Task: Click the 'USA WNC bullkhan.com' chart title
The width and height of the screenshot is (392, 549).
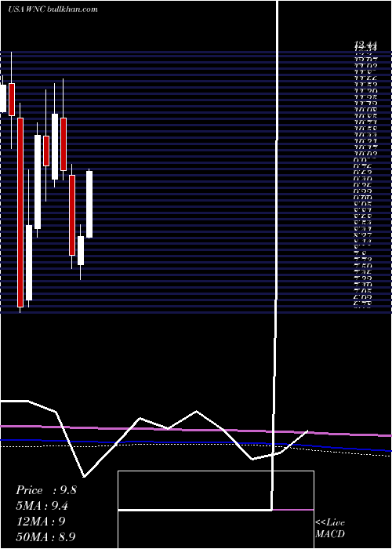Action: 53,9
